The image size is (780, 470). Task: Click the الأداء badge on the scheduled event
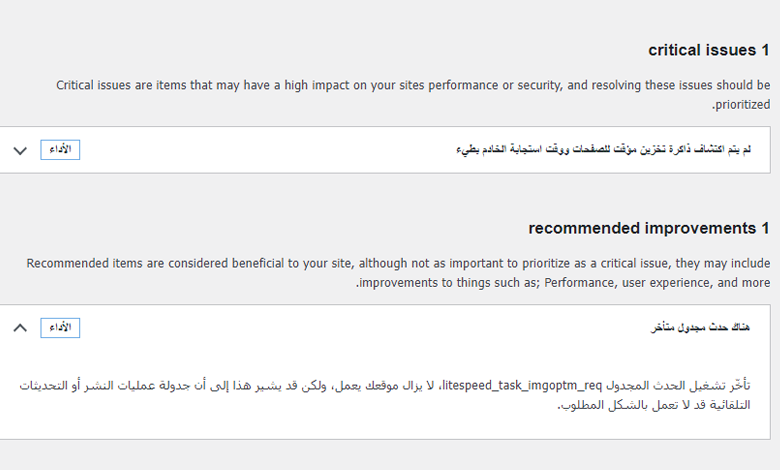pos(60,328)
